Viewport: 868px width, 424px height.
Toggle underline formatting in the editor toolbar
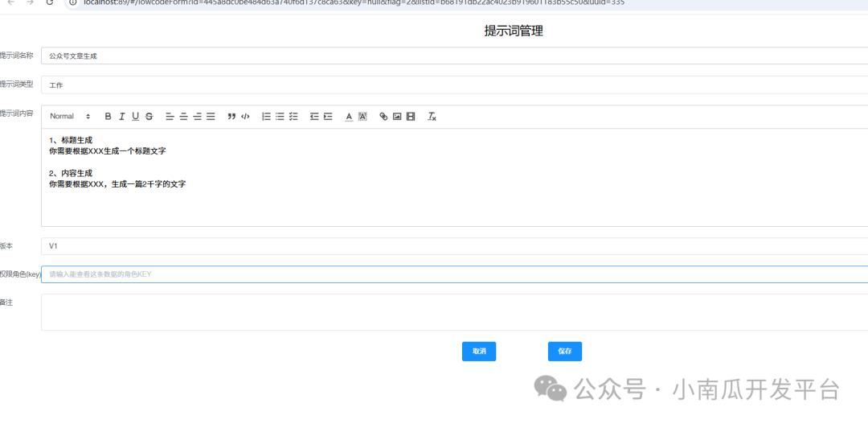click(135, 117)
